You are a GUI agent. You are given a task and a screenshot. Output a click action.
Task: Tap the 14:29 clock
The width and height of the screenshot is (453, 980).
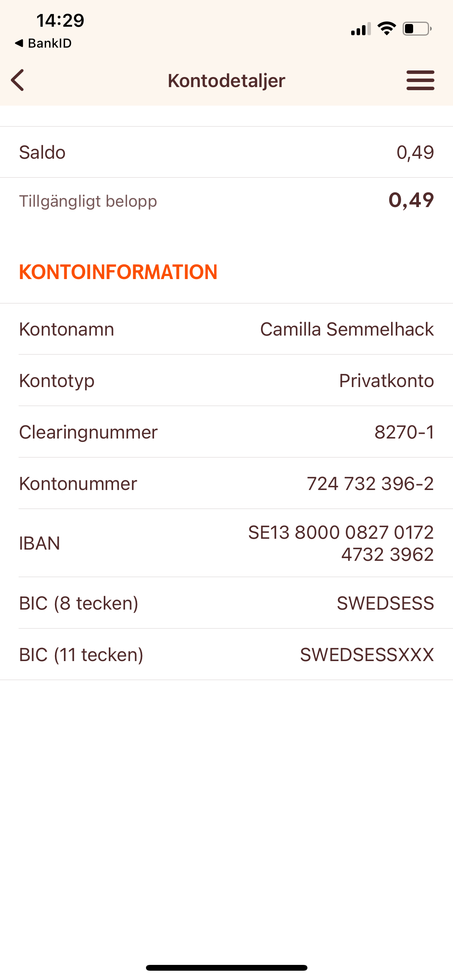(x=60, y=20)
